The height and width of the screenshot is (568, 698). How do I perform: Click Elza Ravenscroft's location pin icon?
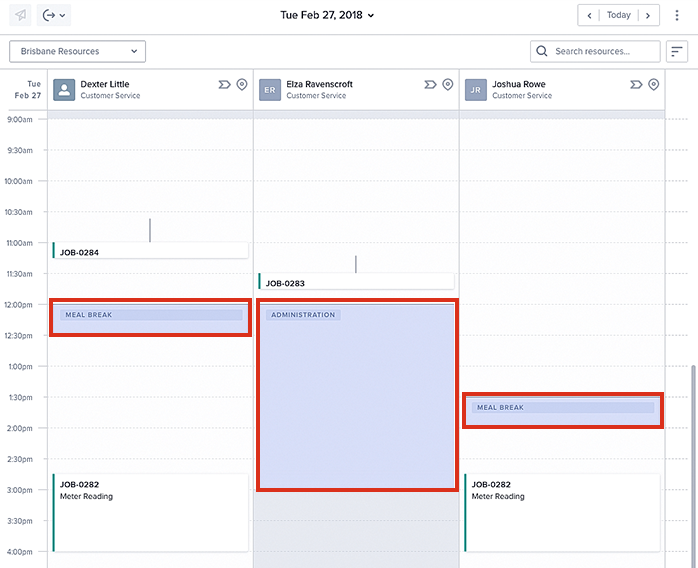(447, 85)
